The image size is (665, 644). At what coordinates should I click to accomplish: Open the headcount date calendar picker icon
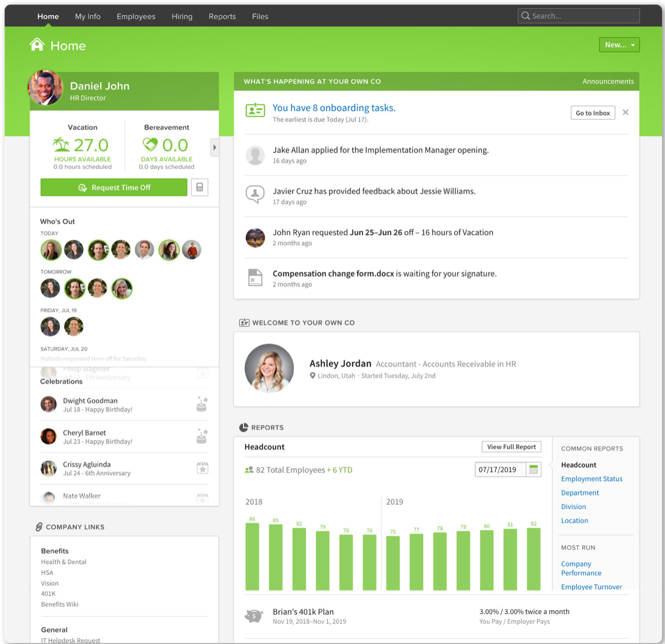[x=533, y=470]
